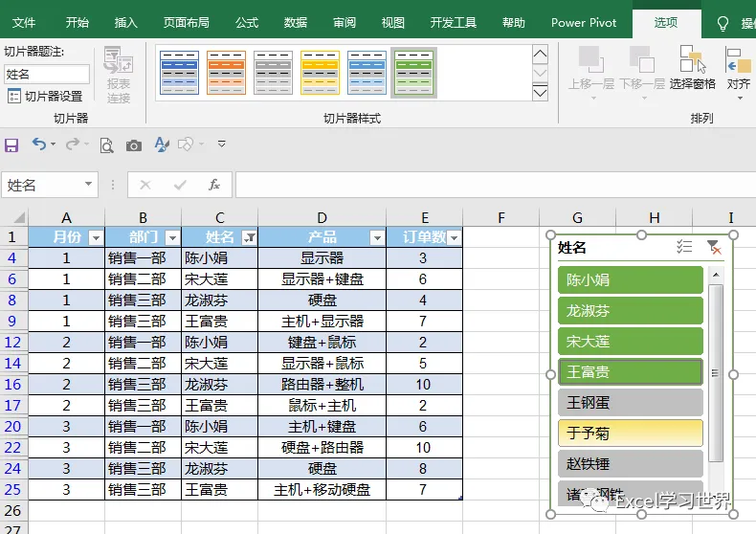The width and height of the screenshot is (756, 534).
Task: Switch to 开始 ribbon tab
Action: coord(78,23)
